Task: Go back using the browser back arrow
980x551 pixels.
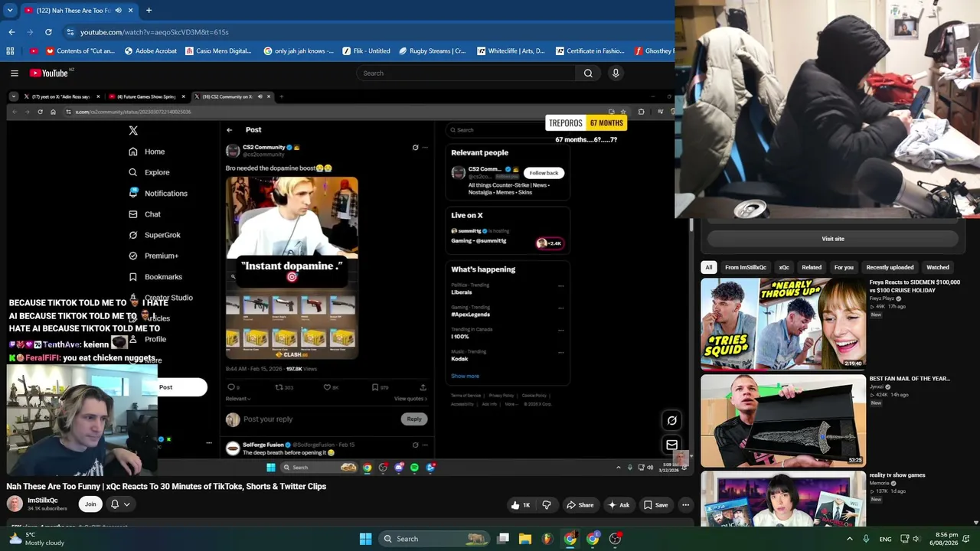Action: click(x=11, y=32)
